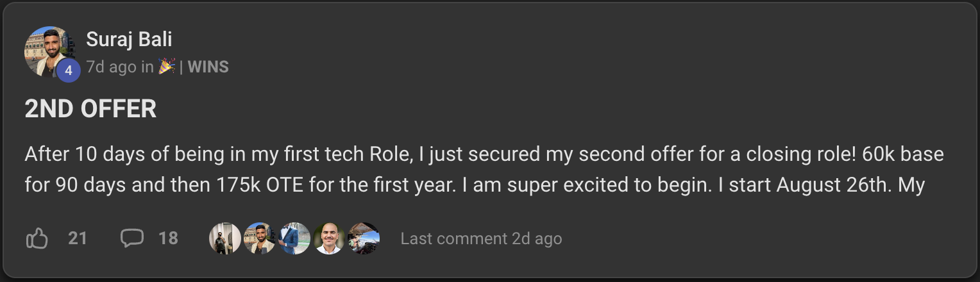The width and height of the screenshot is (980, 282).
Task: Click the comment count showing 18
Action: point(168,238)
